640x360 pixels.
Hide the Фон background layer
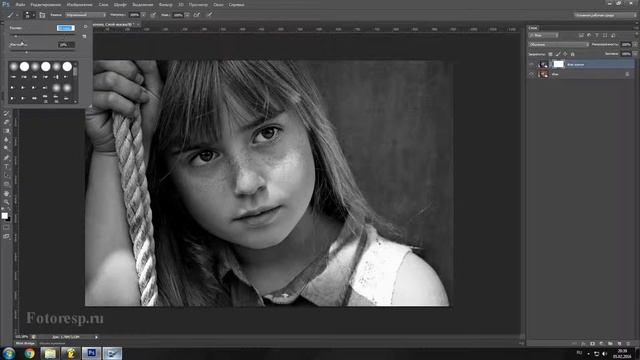(x=532, y=74)
